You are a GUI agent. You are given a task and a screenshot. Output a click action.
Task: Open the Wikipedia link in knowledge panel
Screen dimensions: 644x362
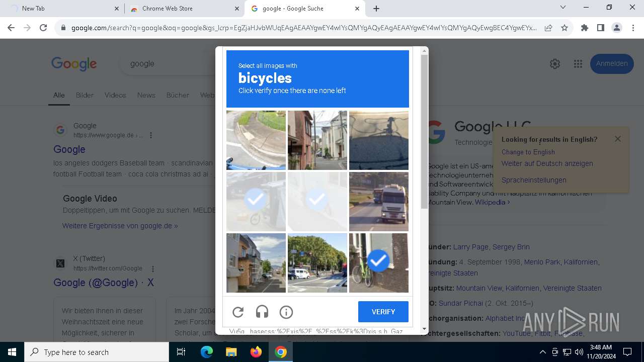click(493, 202)
